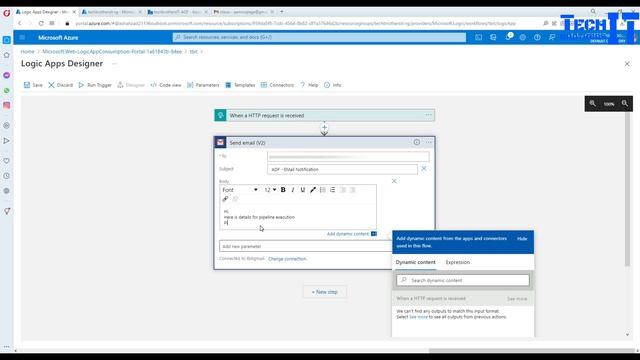Image resolution: width=640 pixels, height=360 pixels.
Task: Open Microsoft.Web-LogicAppConsumption breadcrumb
Action: 112,51
